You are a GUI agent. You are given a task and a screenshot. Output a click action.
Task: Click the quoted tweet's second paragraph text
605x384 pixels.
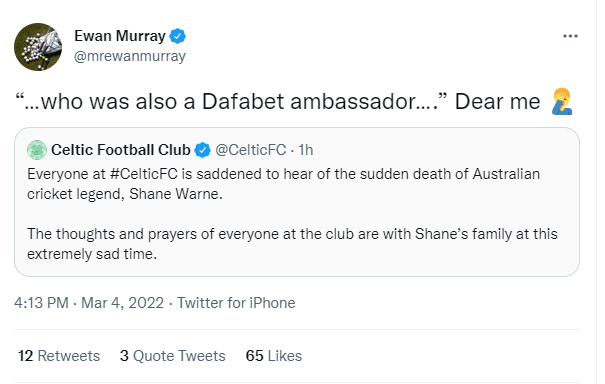coord(292,244)
